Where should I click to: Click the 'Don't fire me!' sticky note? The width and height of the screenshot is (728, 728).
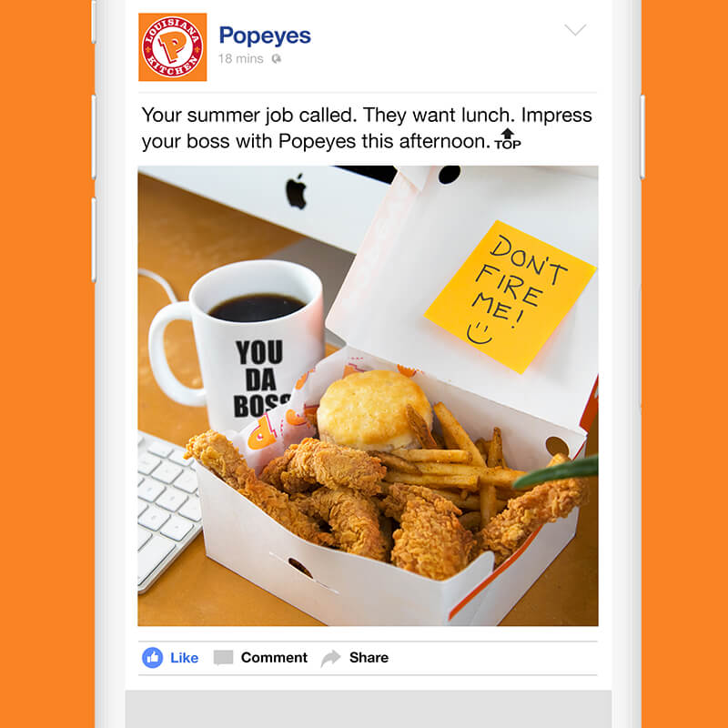[x=510, y=297]
